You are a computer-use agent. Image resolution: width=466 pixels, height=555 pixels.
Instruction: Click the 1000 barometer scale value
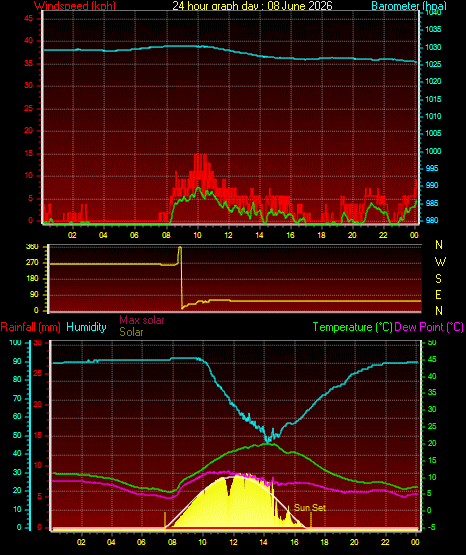coord(433,151)
